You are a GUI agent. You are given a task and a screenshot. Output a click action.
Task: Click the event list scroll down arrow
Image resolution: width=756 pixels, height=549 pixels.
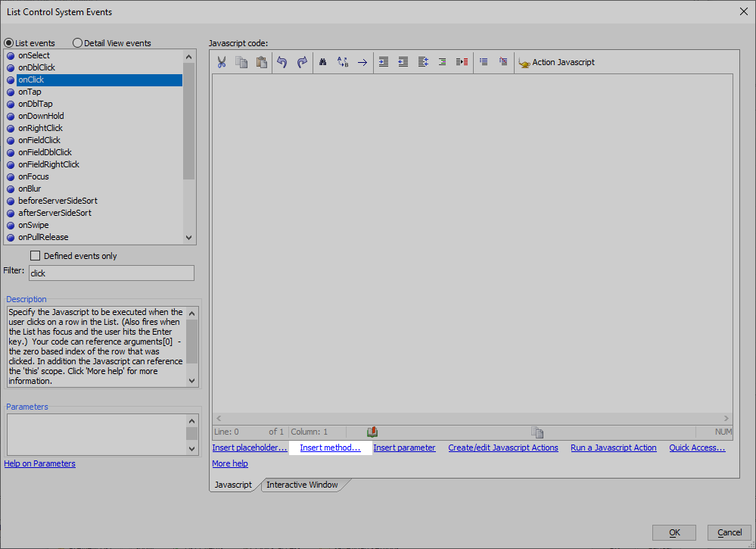tap(189, 237)
